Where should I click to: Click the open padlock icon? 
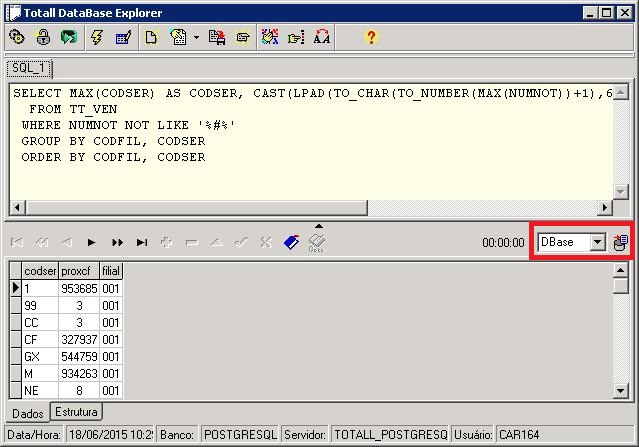pyautogui.click(x=43, y=37)
